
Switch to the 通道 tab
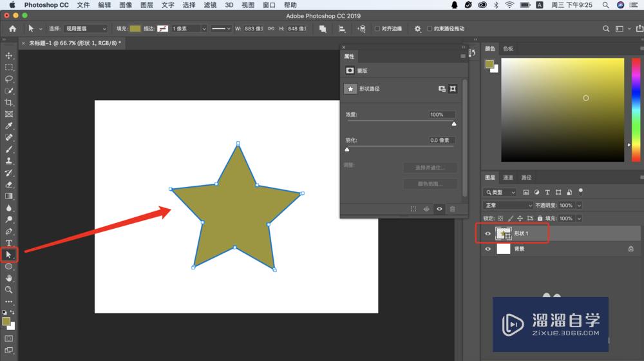coord(508,178)
